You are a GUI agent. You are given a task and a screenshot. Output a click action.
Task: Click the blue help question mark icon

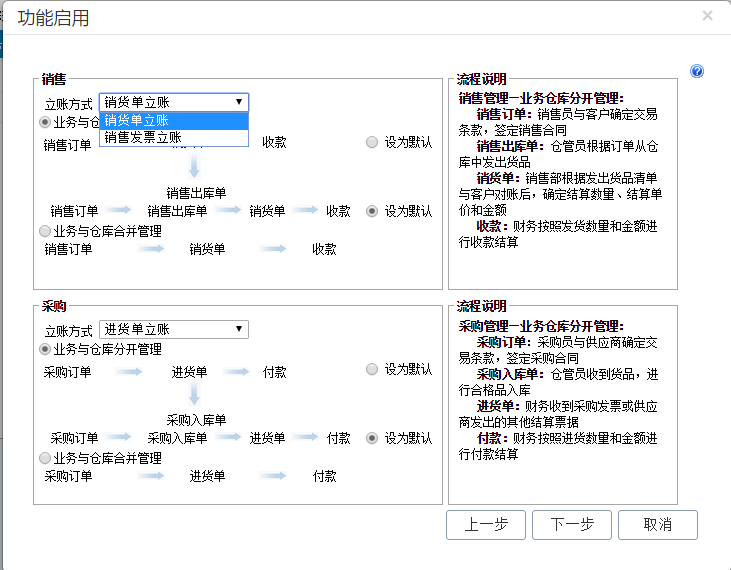point(697,71)
